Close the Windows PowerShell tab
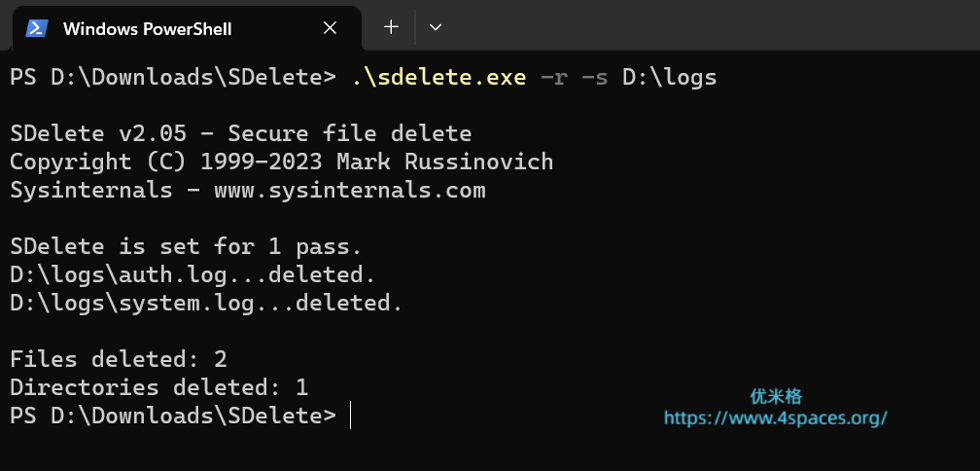The image size is (980, 471). [330, 28]
